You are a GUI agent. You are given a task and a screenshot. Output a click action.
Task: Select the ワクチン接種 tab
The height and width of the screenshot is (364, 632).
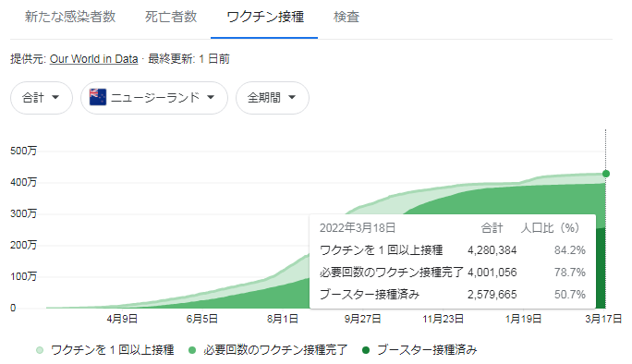point(265,17)
